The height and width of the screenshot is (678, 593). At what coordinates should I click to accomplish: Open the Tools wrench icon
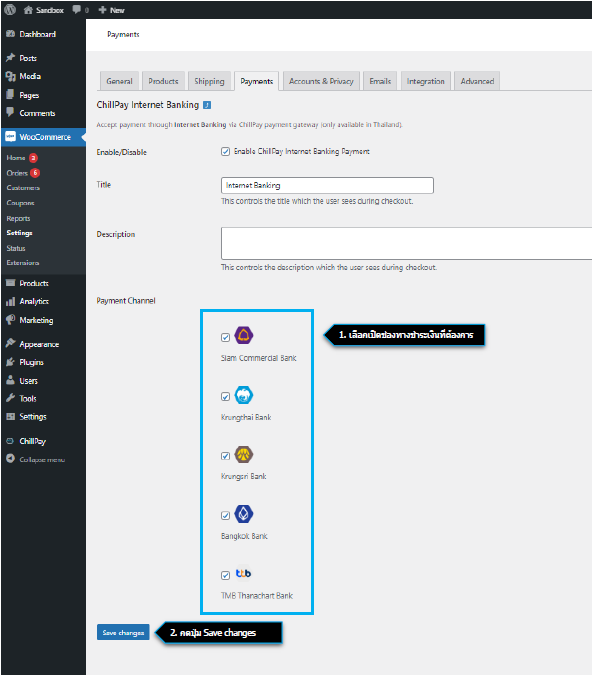(x=10, y=399)
